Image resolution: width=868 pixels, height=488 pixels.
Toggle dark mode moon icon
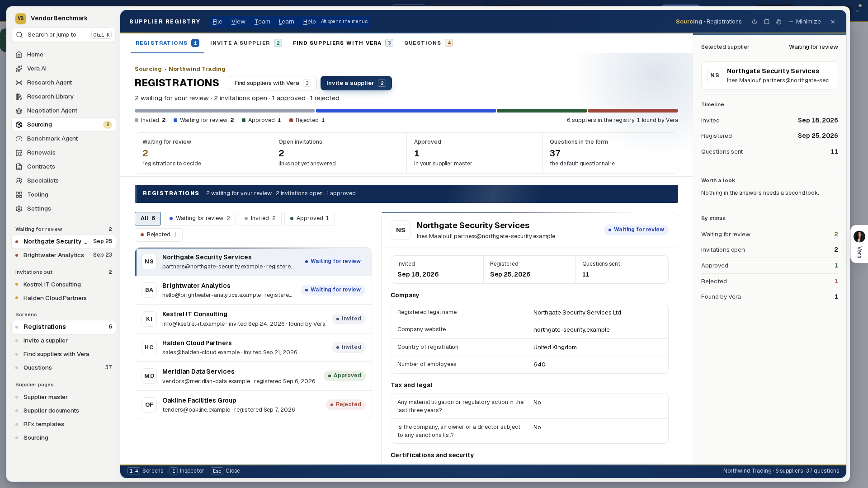tap(755, 22)
